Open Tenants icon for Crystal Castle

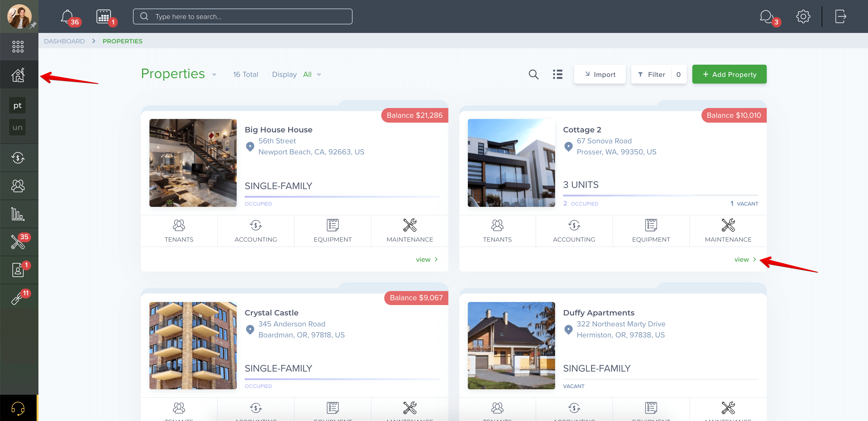(x=179, y=408)
